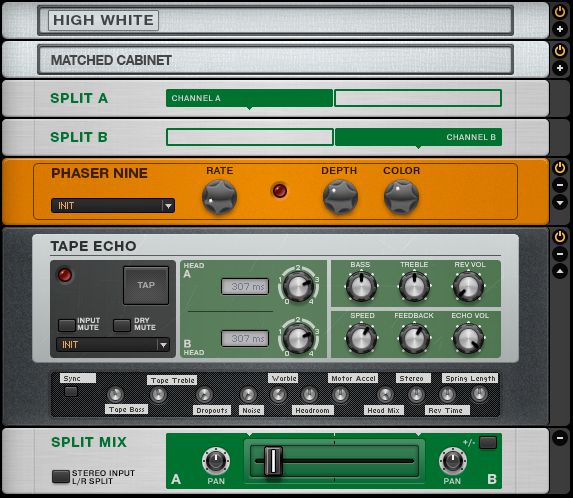This screenshot has height=498, width=573.
Task: Collapse Split Mix with minus icon
Action: [x=559, y=437]
